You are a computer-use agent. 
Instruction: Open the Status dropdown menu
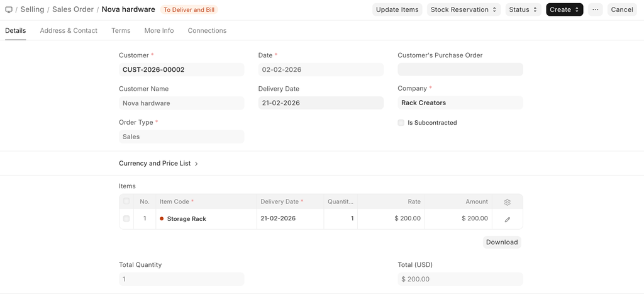pyautogui.click(x=523, y=9)
